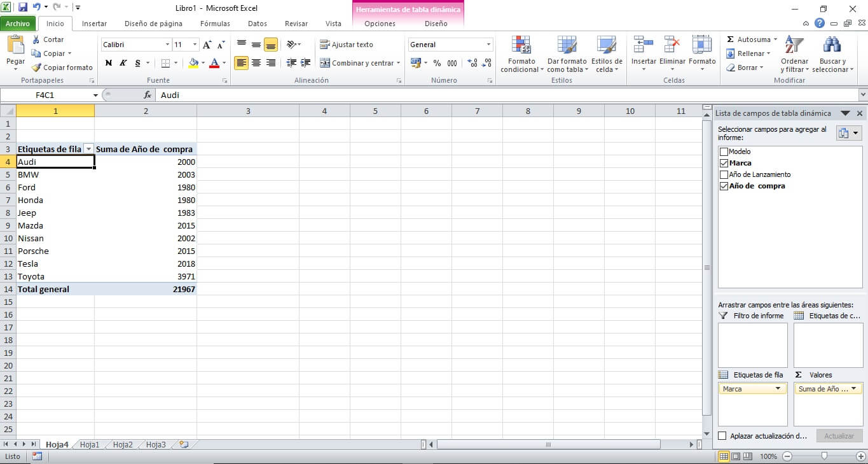This screenshot has width=868, height=464.
Task: Check the Año de Lanzamiento checkbox
Action: (724, 174)
